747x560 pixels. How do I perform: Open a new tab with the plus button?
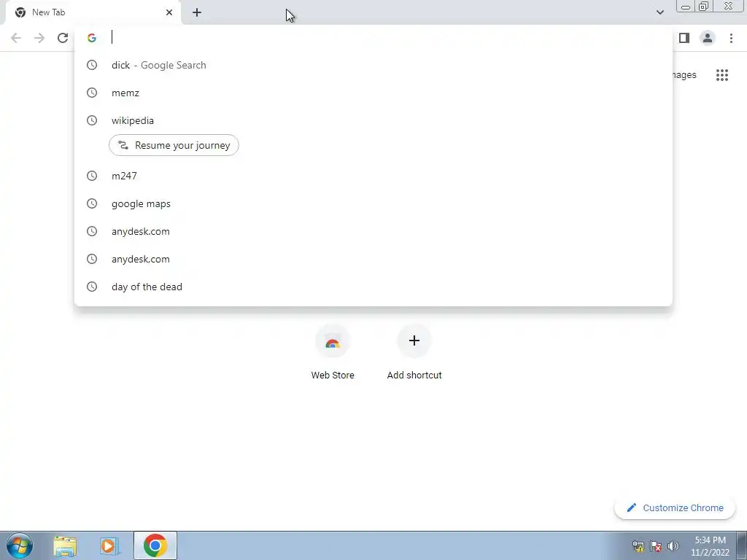pos(197,12)
